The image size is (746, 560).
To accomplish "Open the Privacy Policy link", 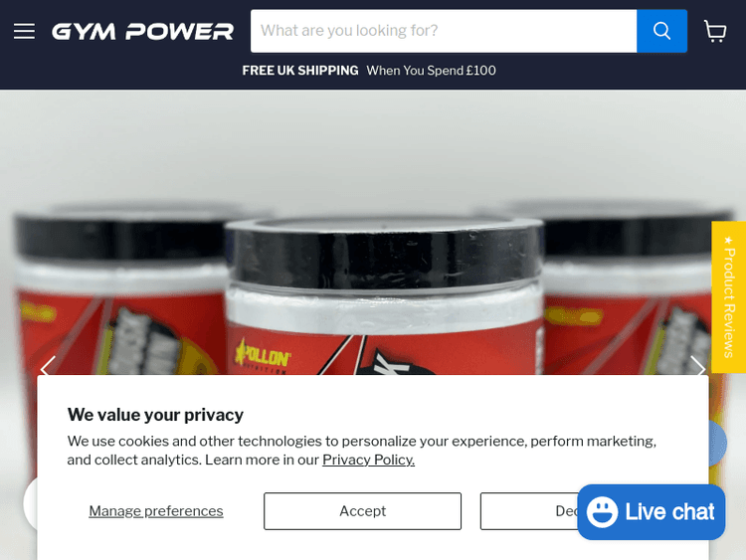I will point(368,460).
